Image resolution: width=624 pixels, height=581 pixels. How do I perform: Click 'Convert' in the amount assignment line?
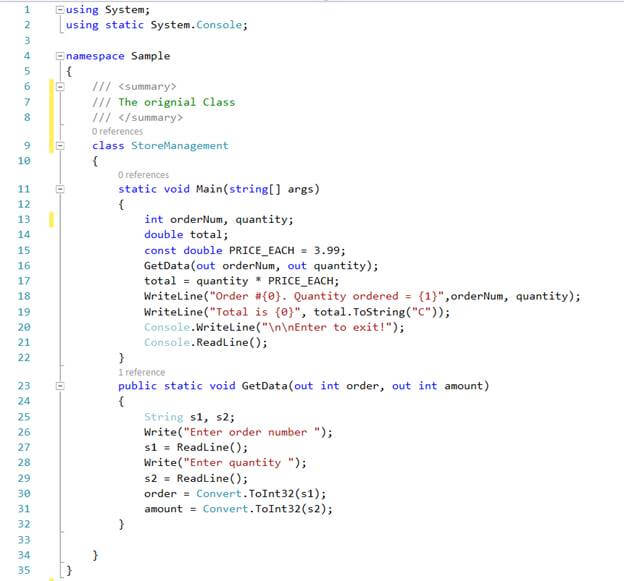(225, 509)
